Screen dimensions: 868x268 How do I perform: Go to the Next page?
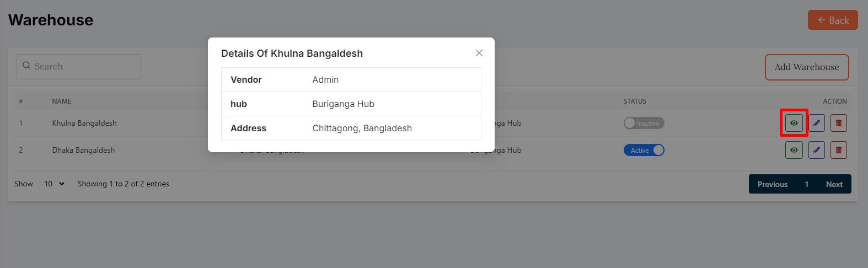pyautogui.click(x=834, y=184)
